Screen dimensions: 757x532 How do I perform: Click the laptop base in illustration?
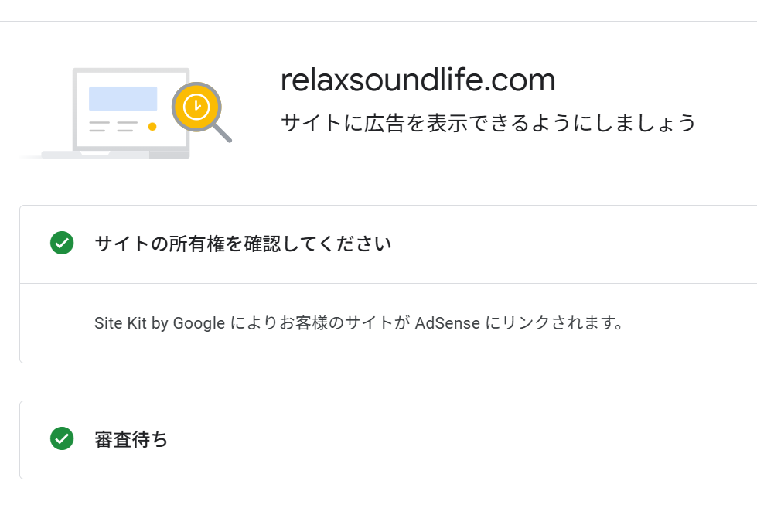[115, 155]
